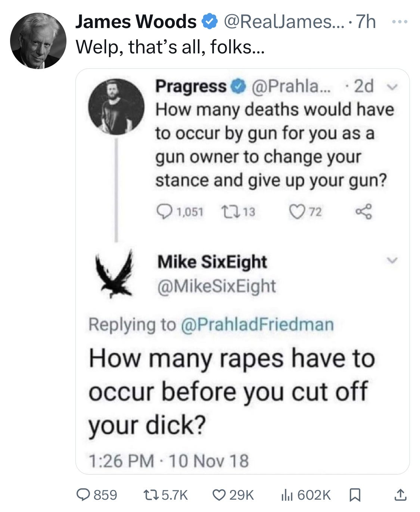This screenshot has height=512, width=420.
Task: Open James Woods profile picture
Action: tap(38, 41)
